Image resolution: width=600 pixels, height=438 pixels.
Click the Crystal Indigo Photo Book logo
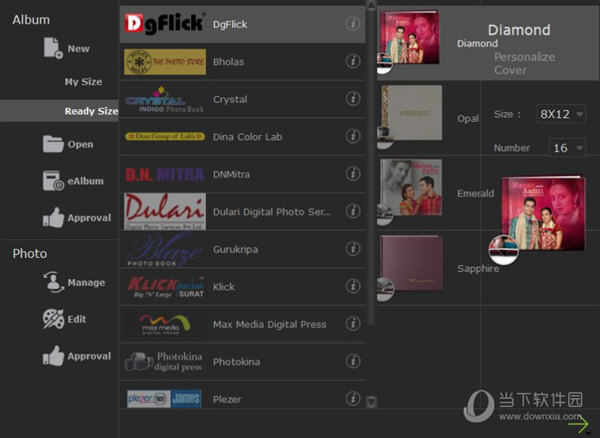click(x=165, y=99)
